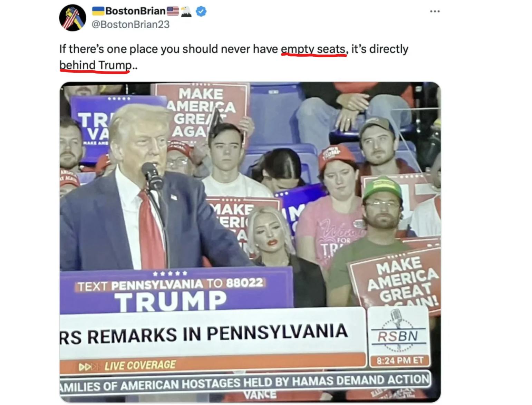Screen dimensions: 532x405
Task: Open the attached rally photo
Action: point(250,242)
